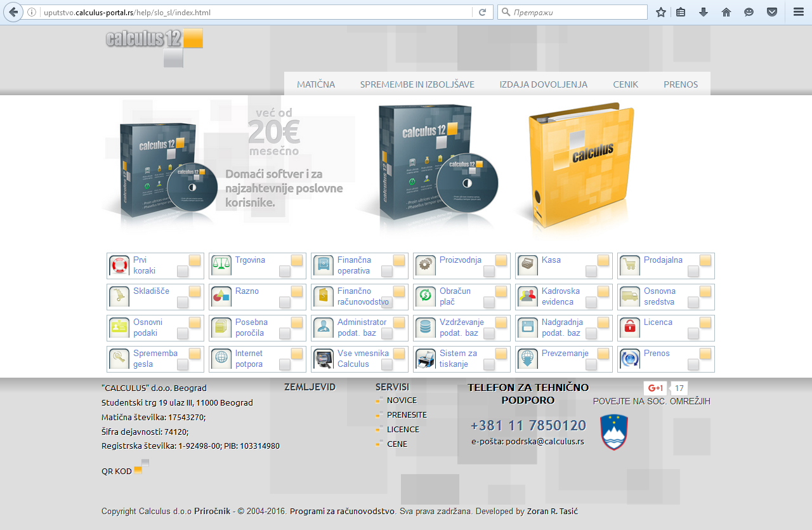Go to the CENIK menu item
Viewport: 812px width, 530px height.
tap(625, 84)
